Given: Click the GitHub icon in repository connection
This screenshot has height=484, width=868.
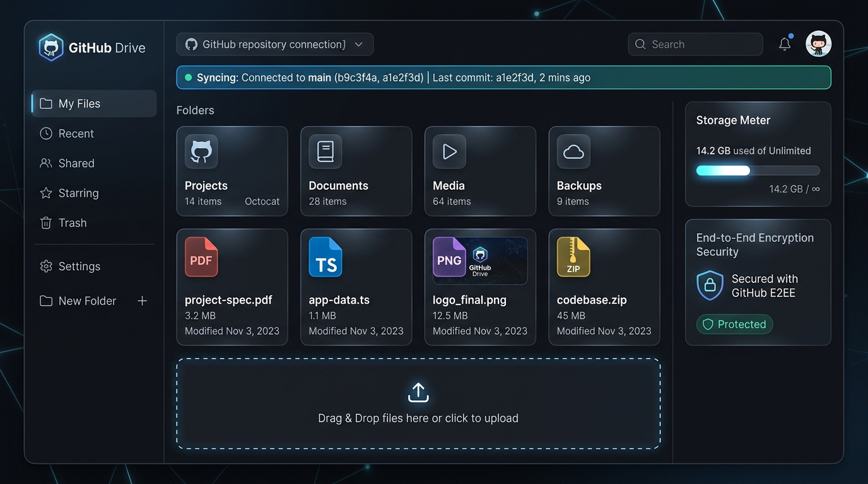Looking at the screenshot, I should (191, 44).
